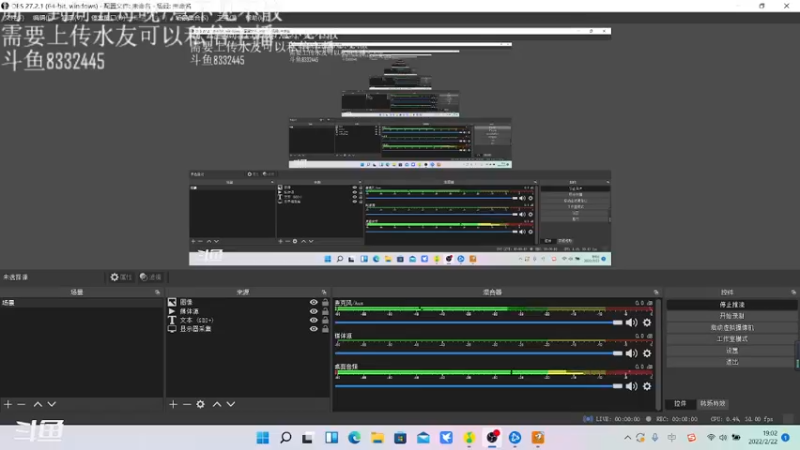Click the 桌面音频 volume slider
This screenshot has height=450, width=800.
[479, 386]
